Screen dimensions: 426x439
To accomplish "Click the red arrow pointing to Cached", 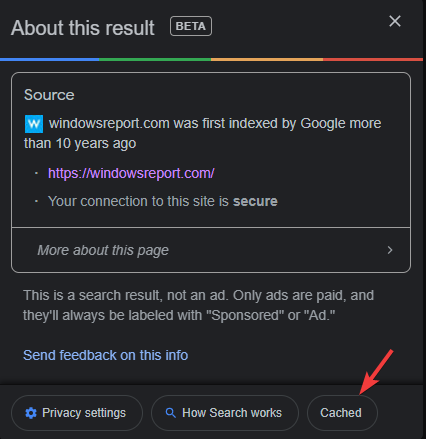I will tap(377, 372).
